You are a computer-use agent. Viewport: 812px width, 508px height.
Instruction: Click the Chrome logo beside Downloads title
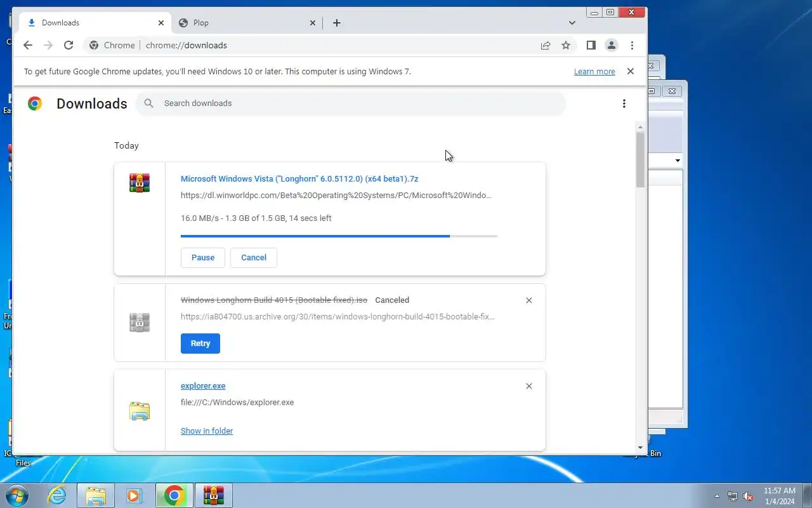[35, 104]
